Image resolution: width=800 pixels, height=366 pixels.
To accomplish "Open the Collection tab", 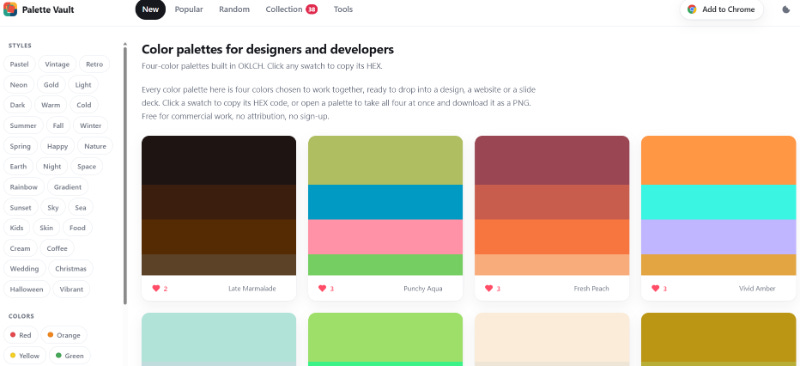I will click(291, 9).
